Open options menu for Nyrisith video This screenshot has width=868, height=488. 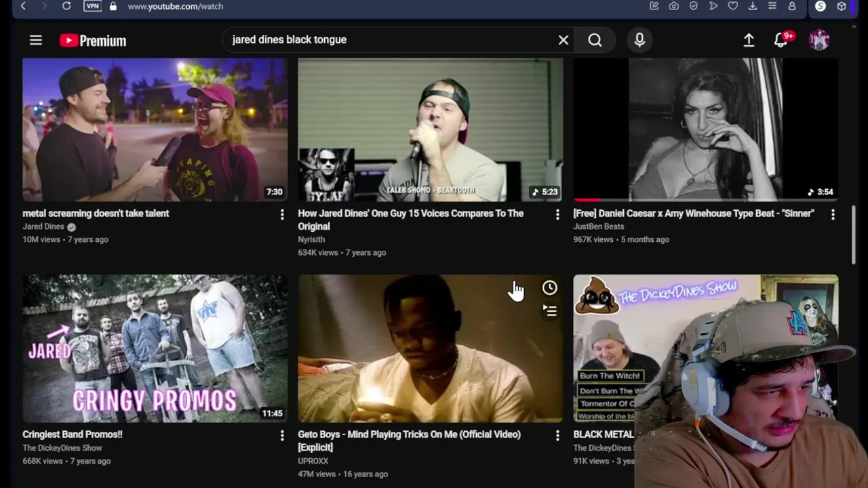click(557, 214)
